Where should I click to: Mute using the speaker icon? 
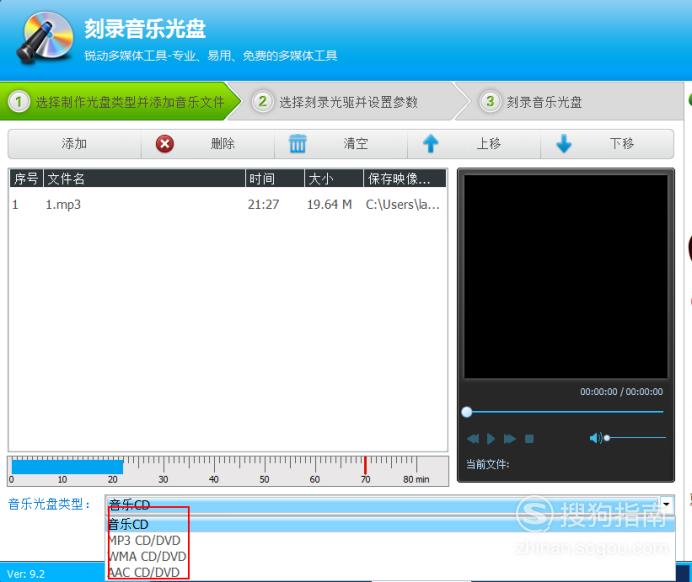coord(595,438)
